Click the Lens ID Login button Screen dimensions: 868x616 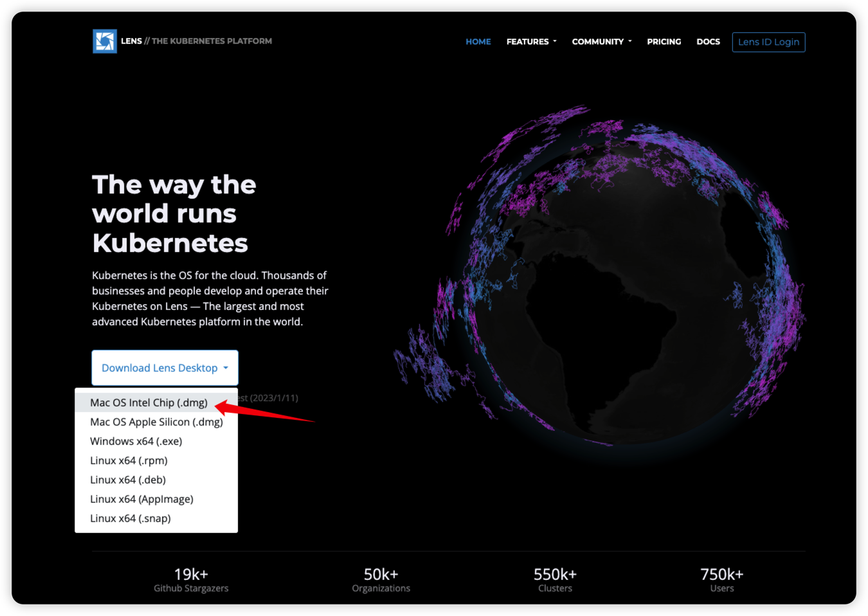coord(768,42)
